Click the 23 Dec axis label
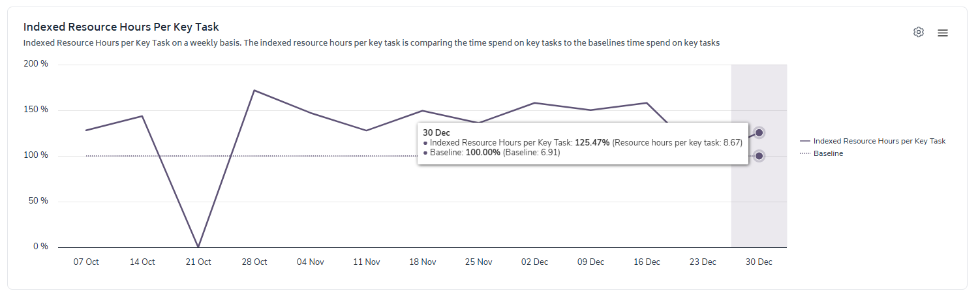 [x=703, y=262]
